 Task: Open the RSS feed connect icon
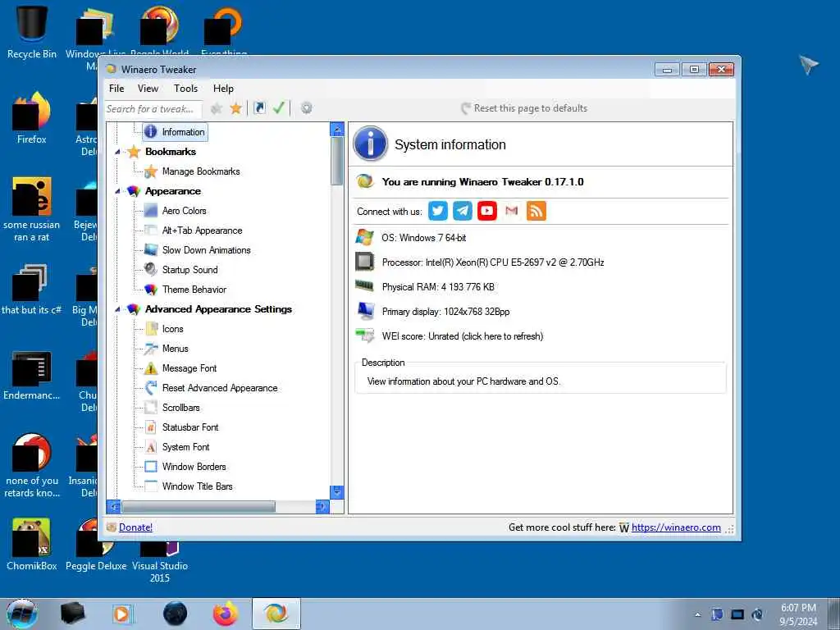(x=536, y=211)
